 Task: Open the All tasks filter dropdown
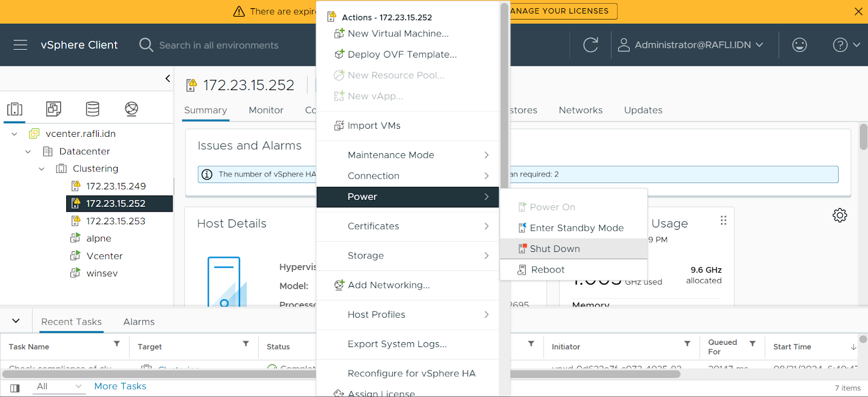pos(59,386)
